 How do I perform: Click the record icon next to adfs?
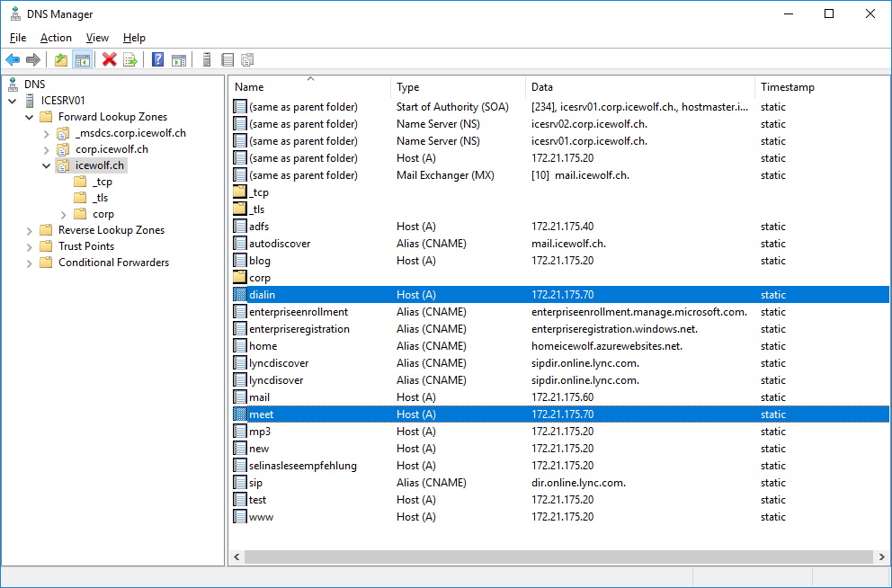tap(240, 227)
